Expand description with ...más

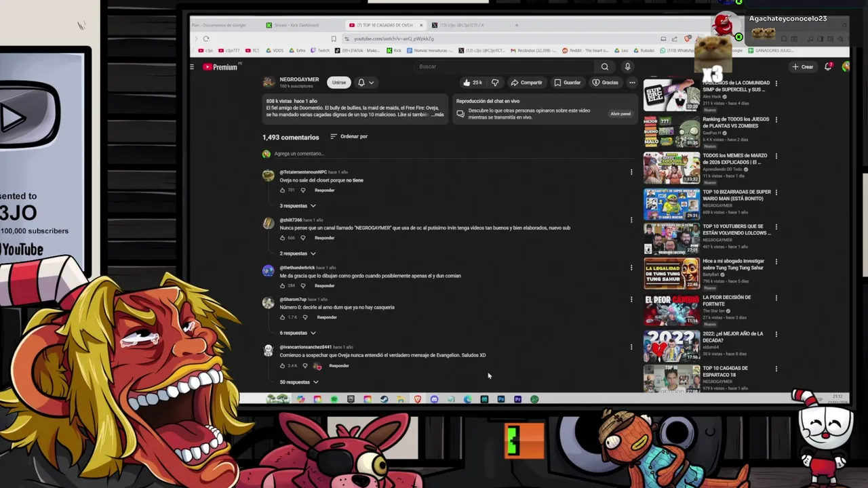(x=437, y=115)
